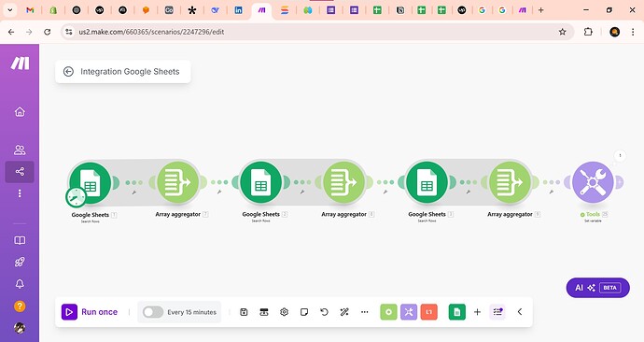
Task: Open the Tools Set variable module
Action: pos(593,182)
